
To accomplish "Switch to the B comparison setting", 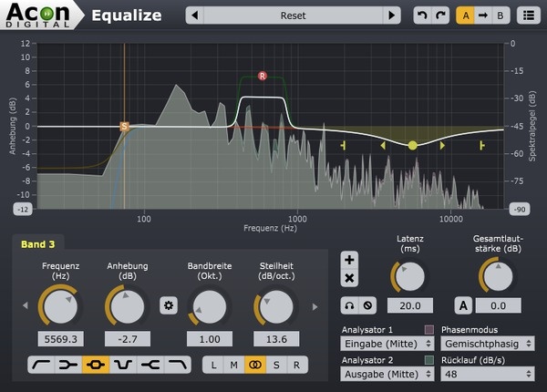I will [500, 15].
